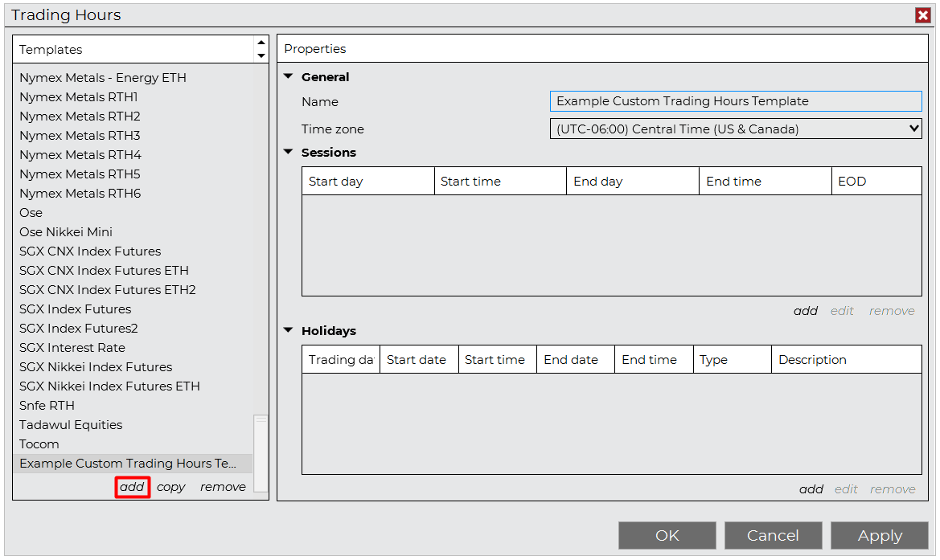This screenshot has width=940, height=560.
Task: Add a new template in Templates list
Action: (132, 487)
